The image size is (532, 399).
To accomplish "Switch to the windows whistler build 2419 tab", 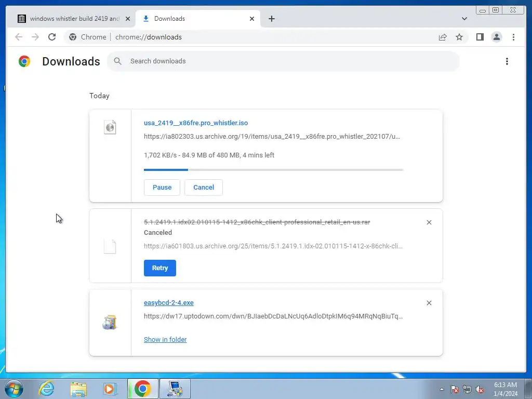I will [x=74, y=19].
